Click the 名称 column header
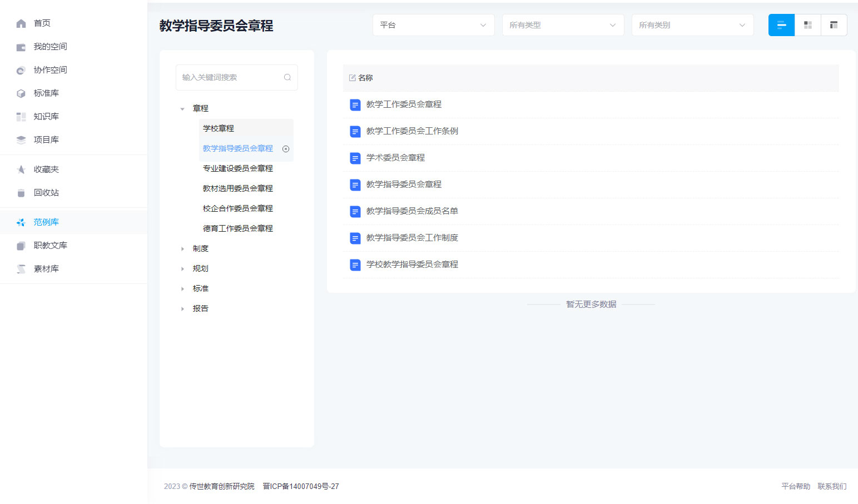The image size is (858, 504). [365, 78]
